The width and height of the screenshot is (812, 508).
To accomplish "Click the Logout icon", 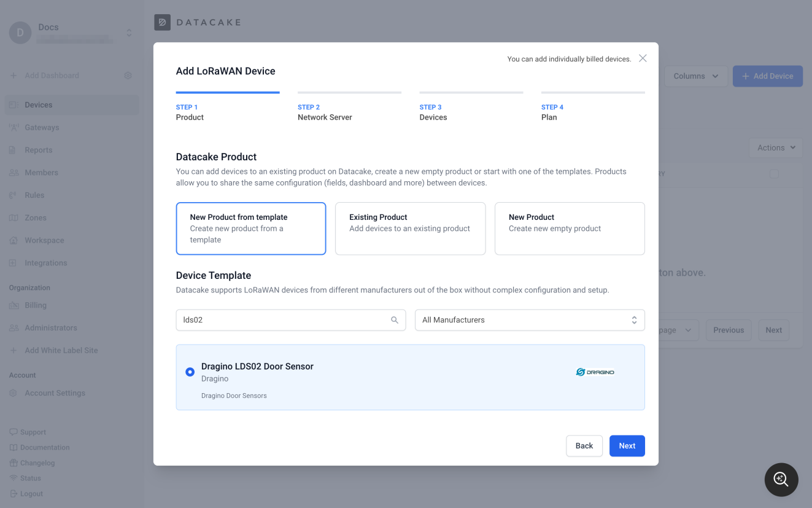I will point(14,493).
